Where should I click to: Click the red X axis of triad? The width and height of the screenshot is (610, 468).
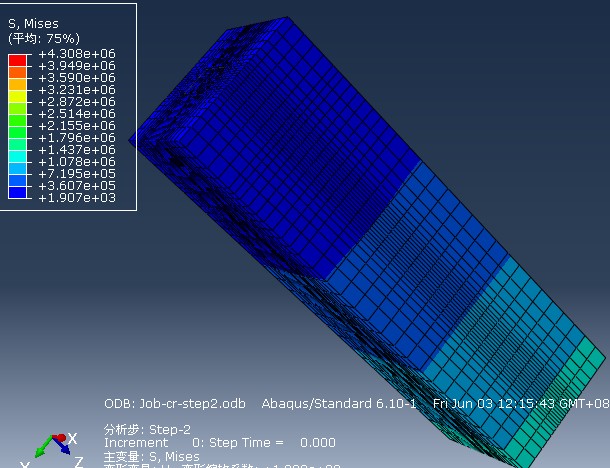pos(61,438)
